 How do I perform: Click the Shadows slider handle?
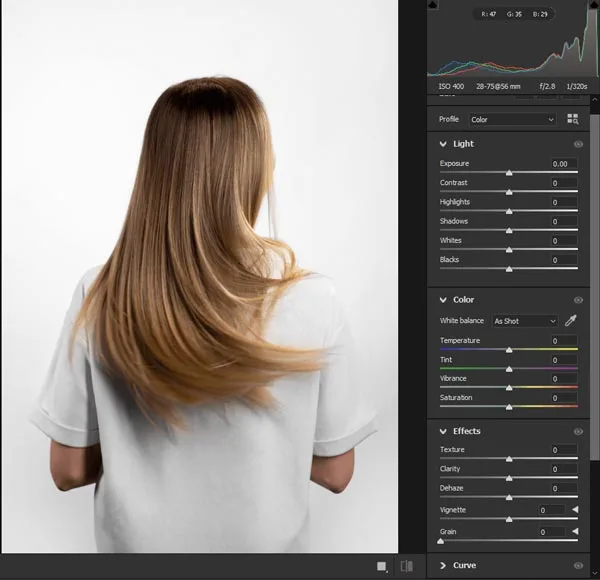pos(509,231)
